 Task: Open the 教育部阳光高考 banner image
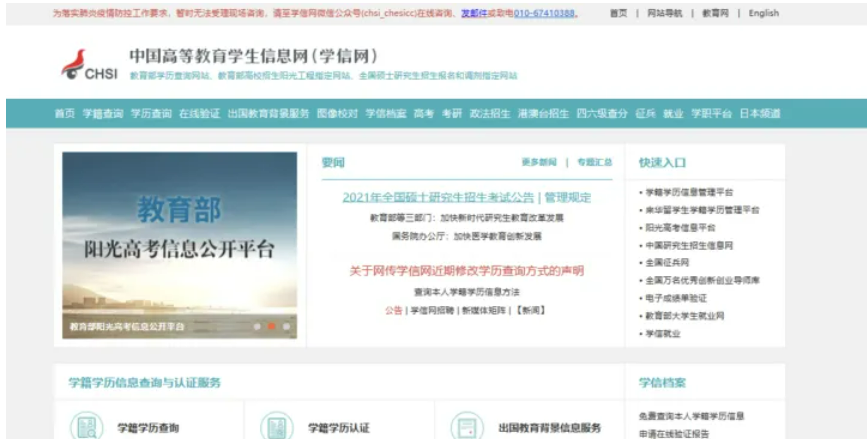pos(180,245)
